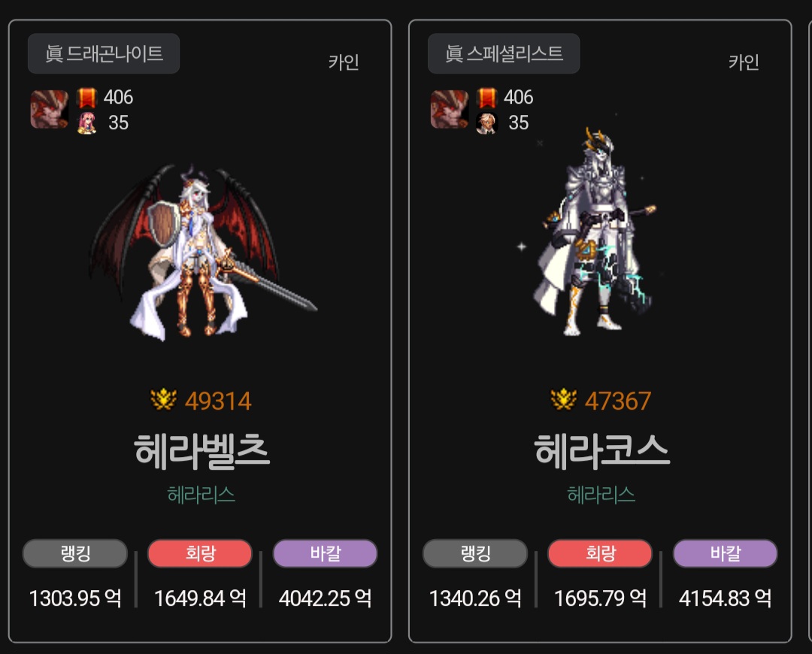Click the green 헤라리스 guild link under 헤라코스
Image resolution: width=812 pixels, height=654 pixels.
point(601,495)
